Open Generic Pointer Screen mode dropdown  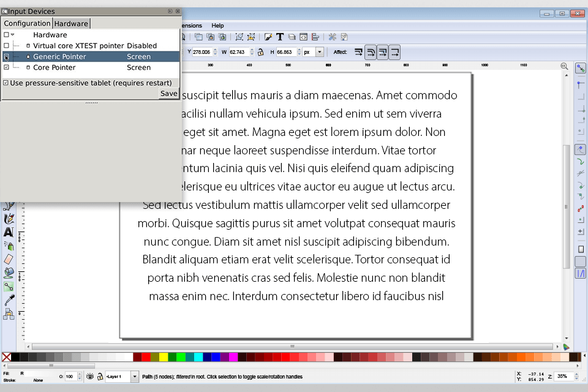(x=139, y=56)
